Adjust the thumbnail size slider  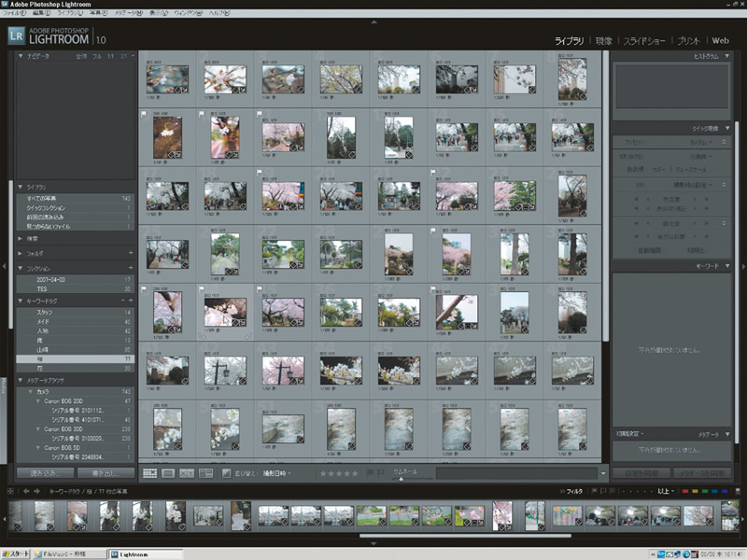(402, 476)
